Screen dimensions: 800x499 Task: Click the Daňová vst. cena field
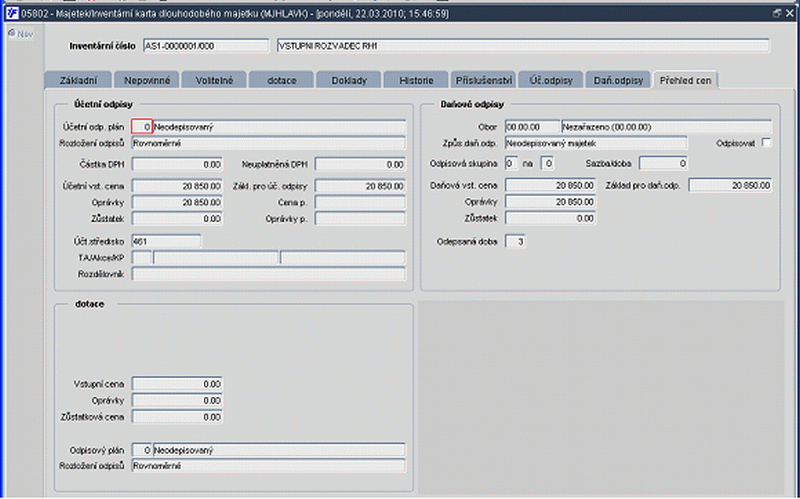tap(550, 186)
